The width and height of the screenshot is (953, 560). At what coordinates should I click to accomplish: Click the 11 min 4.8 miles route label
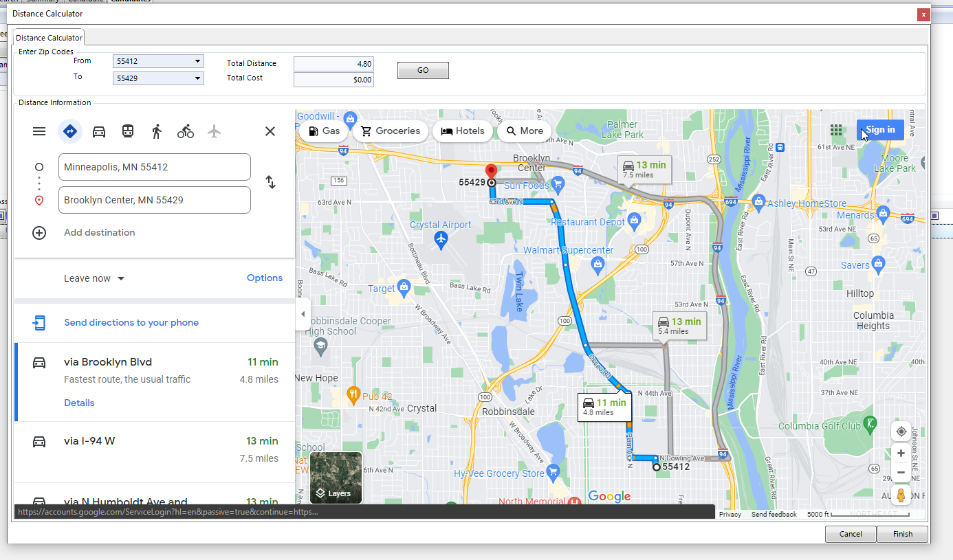604,407
